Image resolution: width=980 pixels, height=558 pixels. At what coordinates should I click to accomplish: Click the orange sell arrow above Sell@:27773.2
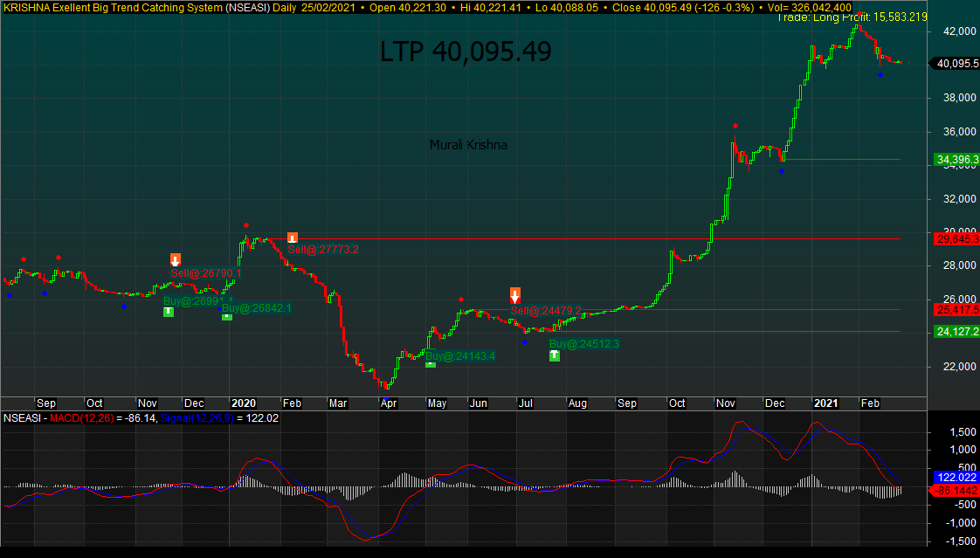click(x=293, y=238)
